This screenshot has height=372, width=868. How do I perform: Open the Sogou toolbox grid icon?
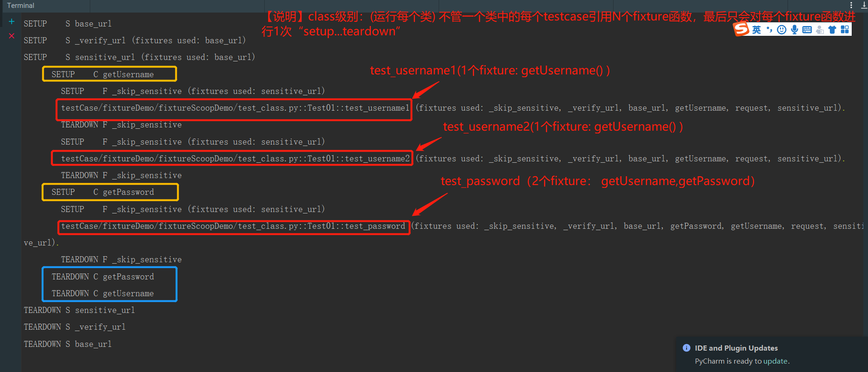845,30
